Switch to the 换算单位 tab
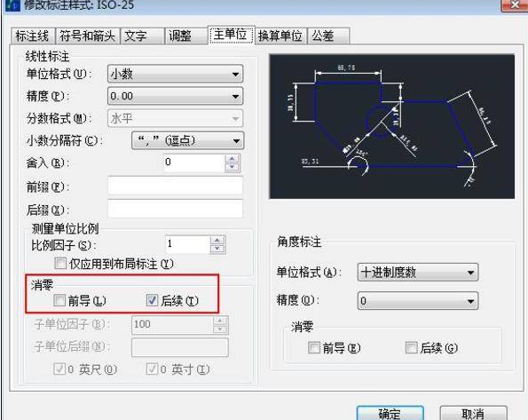528x420 pixels. click(x=280, y=36)
